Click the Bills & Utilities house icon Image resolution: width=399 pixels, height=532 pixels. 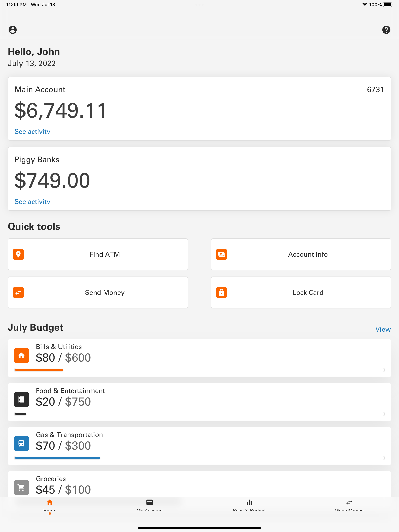tap(21, 355)
